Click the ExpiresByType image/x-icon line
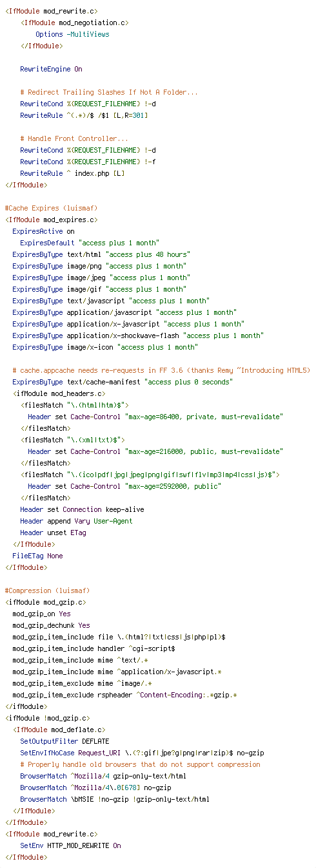 (x=105, y=347)
